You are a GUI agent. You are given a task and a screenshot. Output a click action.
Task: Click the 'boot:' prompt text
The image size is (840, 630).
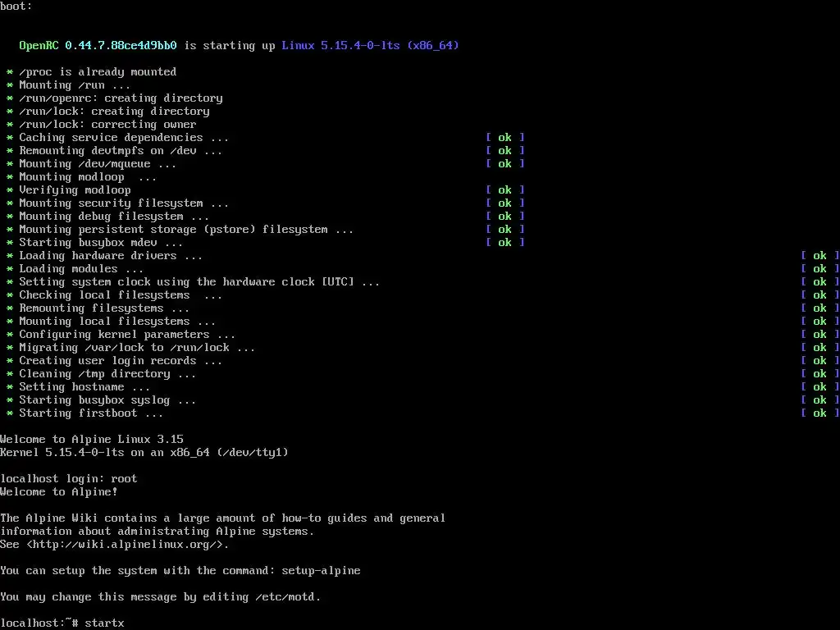(x=16, y=7)
